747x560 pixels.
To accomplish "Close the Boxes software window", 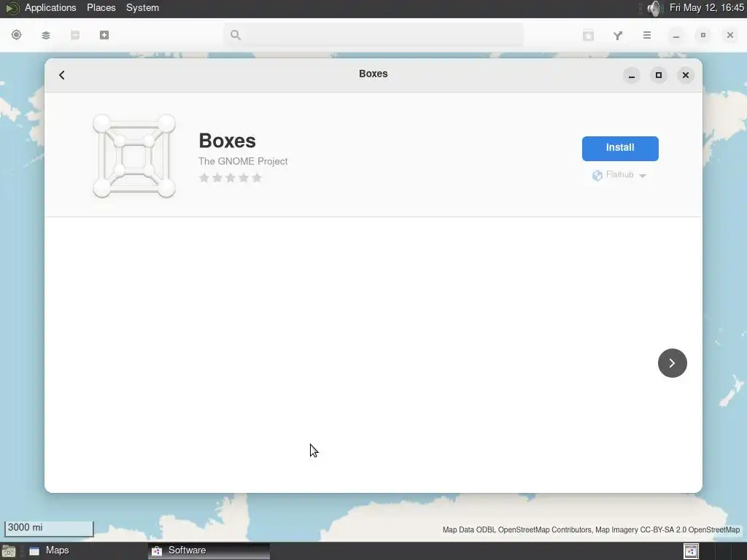I will (686, 75).
